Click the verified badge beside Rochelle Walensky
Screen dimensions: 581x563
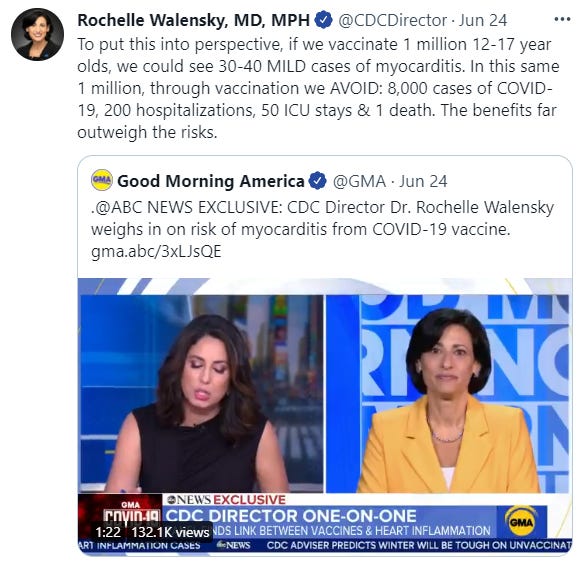tap(324, 20)
